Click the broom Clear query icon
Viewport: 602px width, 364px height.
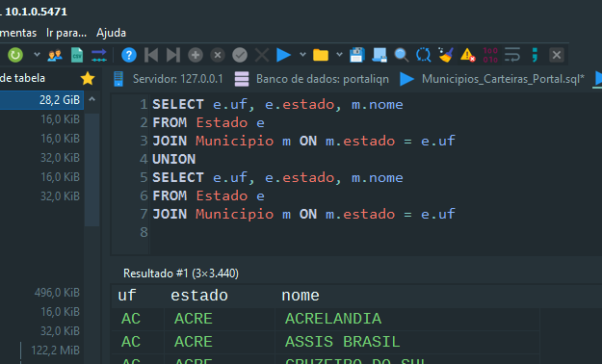pyautogui.click(x=446, y=55)
